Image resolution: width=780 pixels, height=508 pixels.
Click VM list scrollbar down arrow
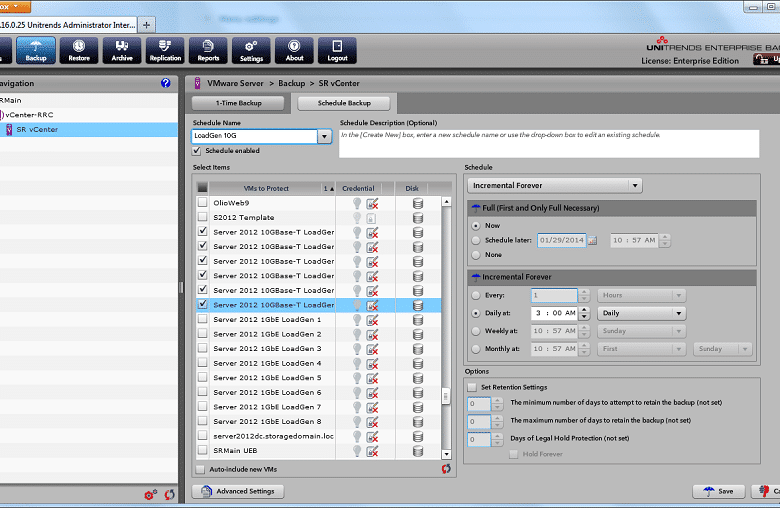tap(446, 454)
